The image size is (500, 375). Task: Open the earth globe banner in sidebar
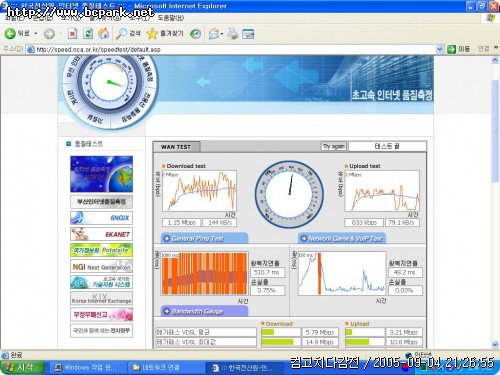[101, 174]
